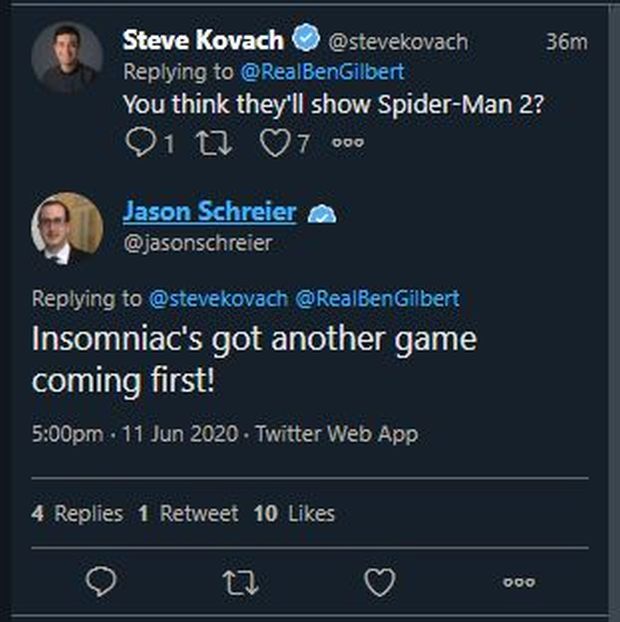Image resolution: width=620 pixels, height=622 pixels.
Task: Show the 4 Replies list
Action: click(77, 514)
